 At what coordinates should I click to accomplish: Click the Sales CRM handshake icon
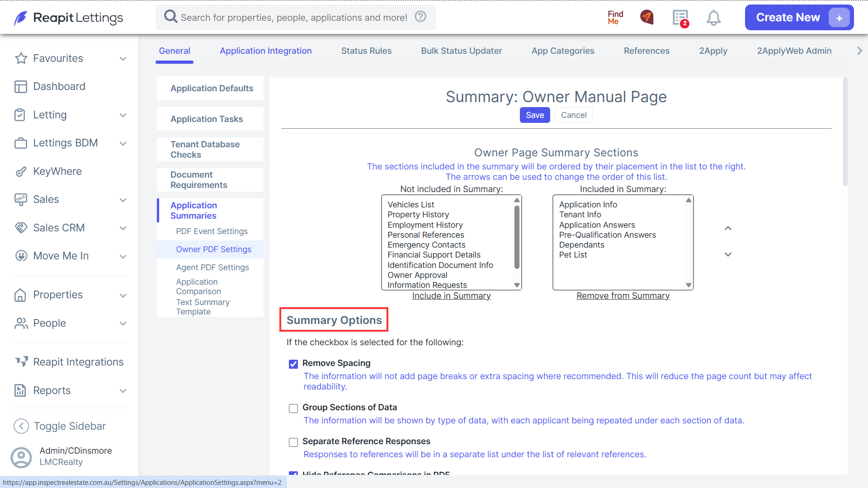21,228
